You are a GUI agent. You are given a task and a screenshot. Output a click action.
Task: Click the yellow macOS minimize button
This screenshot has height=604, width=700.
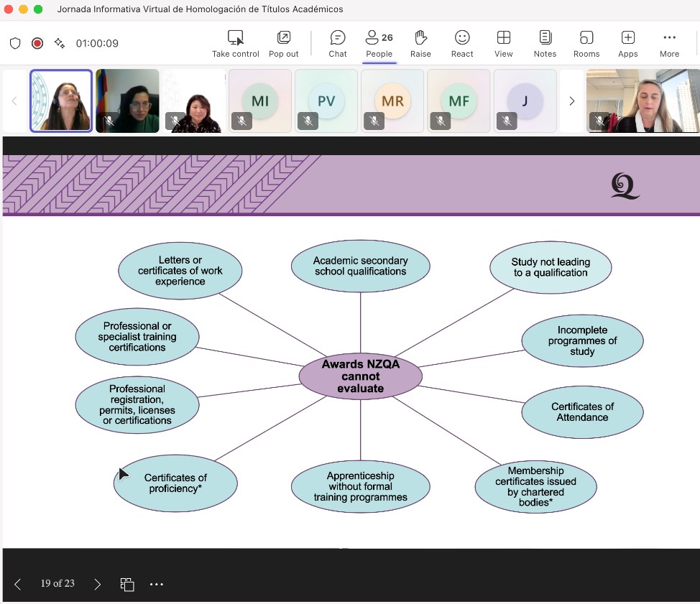[x=23, y=9]
